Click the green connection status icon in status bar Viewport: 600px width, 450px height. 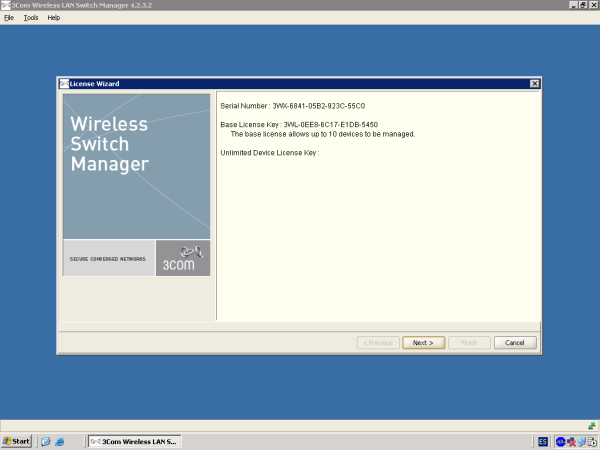(592, 426)
